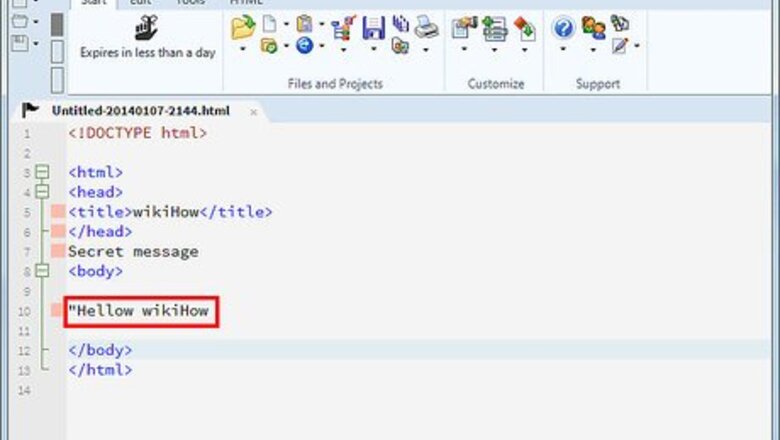Click the users icon in Support group
The image size is (780, 440).
click(x=593, y=27)
